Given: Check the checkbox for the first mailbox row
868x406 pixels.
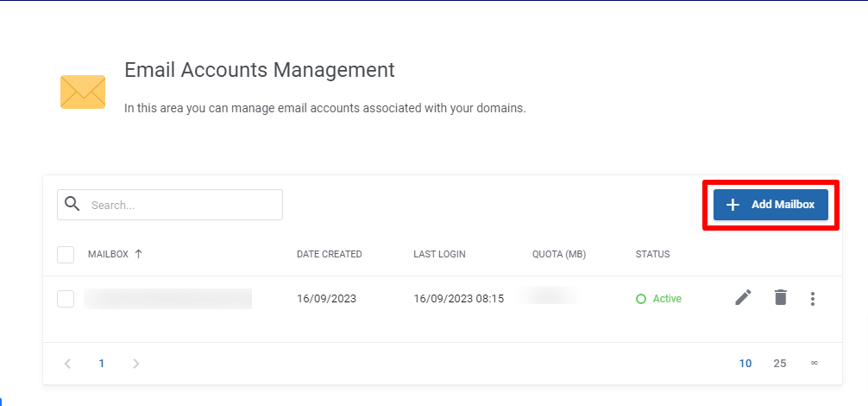Looking at the screenshot, I should pos(66,299).
